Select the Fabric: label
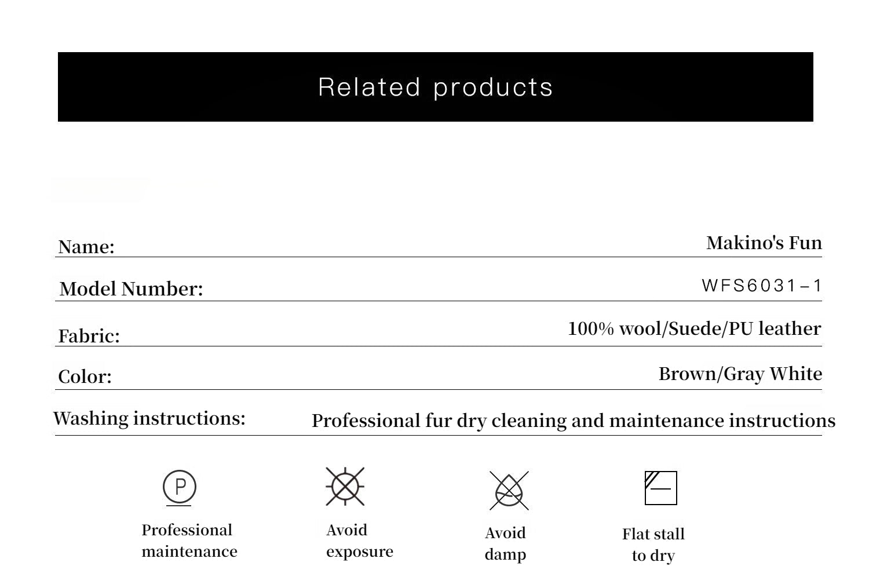 pos(89,336)
